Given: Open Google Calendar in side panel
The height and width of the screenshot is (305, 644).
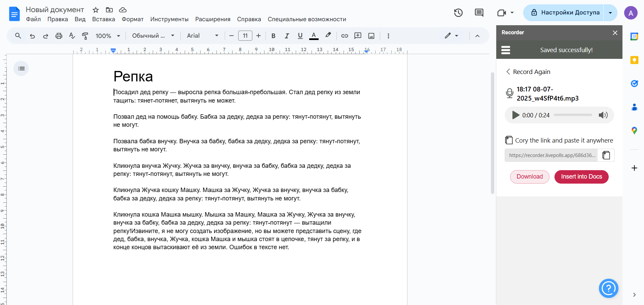Looking at the screenshot, I should pyautogui.click(x=634, y=37).
